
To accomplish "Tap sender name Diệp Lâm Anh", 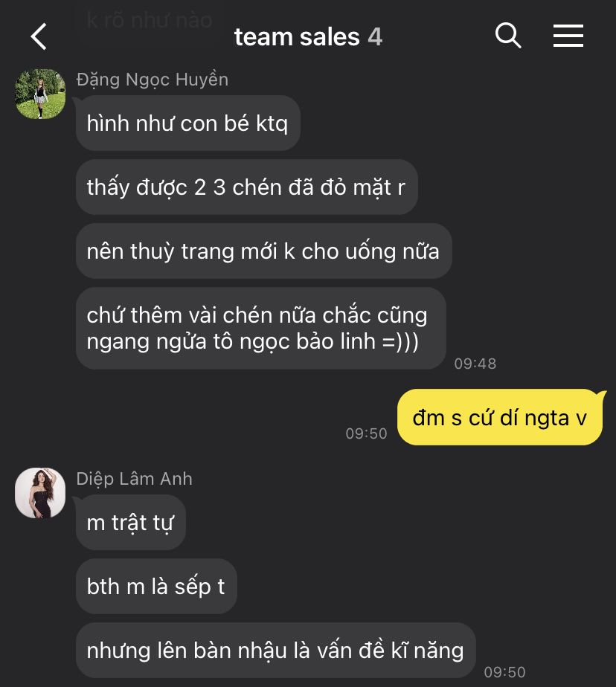I will pyautogui.click(x=134, y=479).
